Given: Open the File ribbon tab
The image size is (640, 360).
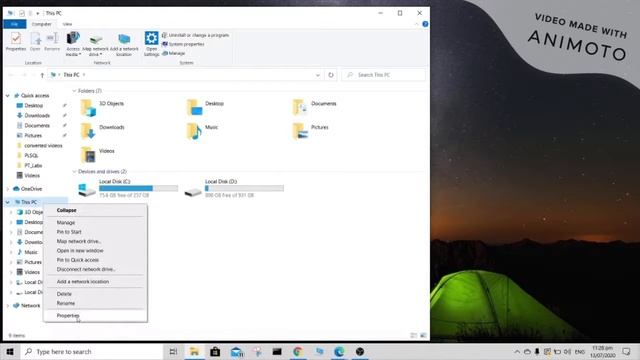Looking at the screenshot, I should 15,24.
